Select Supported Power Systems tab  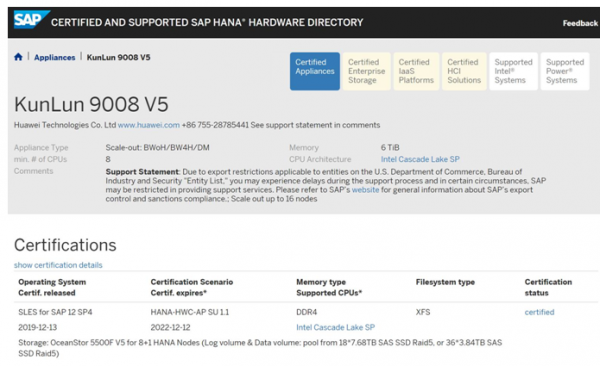point(565,71)
